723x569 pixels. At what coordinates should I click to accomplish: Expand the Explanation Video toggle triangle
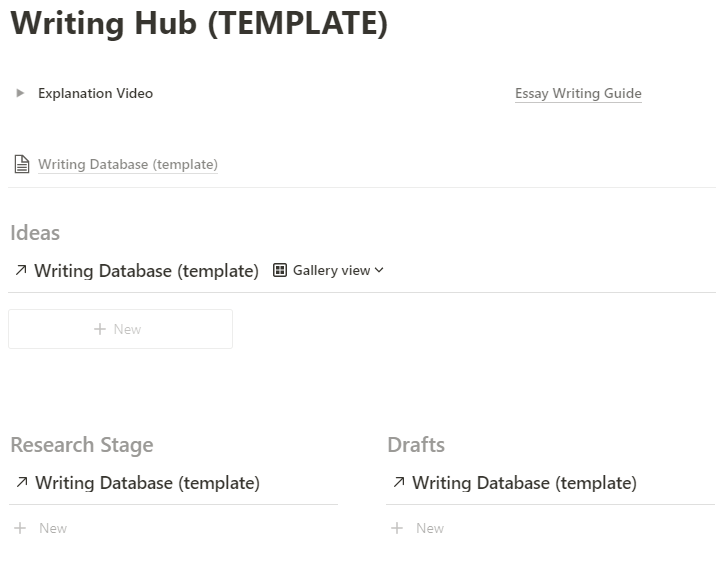coord(20,93)
